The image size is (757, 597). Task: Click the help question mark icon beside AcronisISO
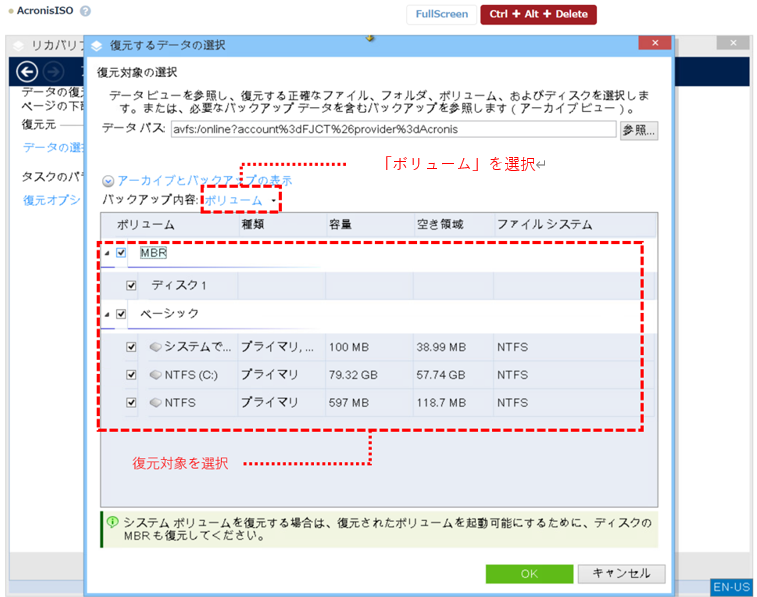tap(85, 12)
